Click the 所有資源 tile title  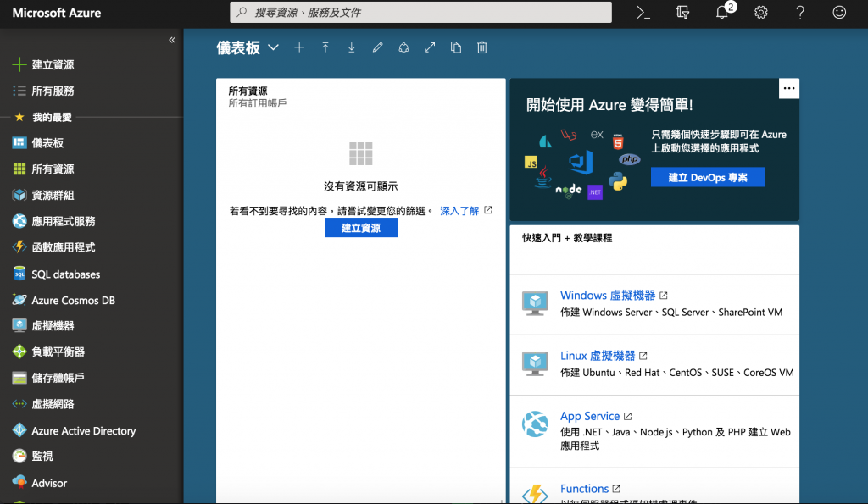[248, 91]
